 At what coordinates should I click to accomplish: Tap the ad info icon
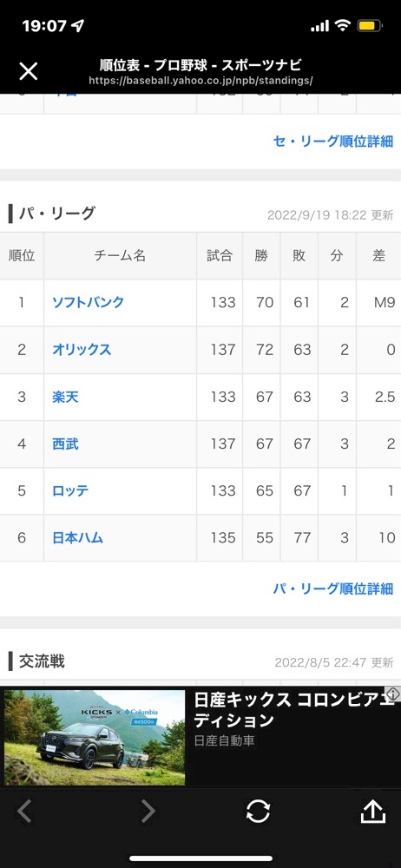point(392,694)
